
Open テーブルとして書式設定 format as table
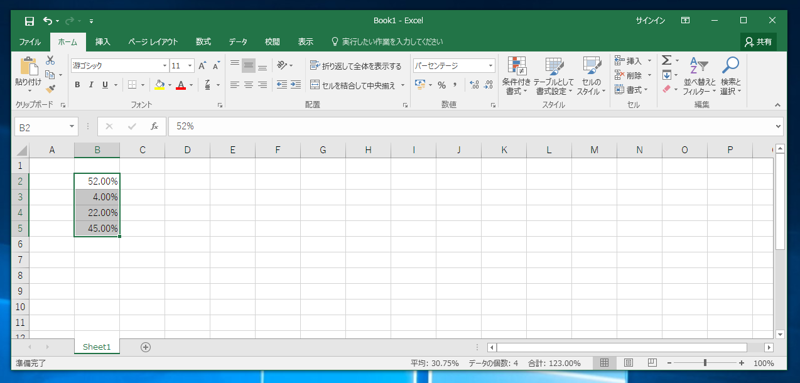(x=554, y=76)
